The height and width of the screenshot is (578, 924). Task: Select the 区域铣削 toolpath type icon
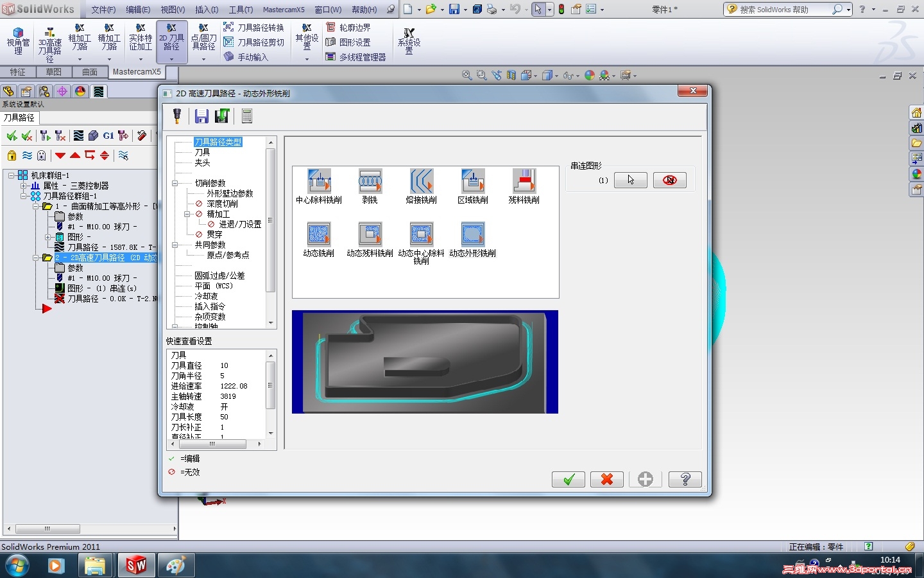(x=473, y=181)
